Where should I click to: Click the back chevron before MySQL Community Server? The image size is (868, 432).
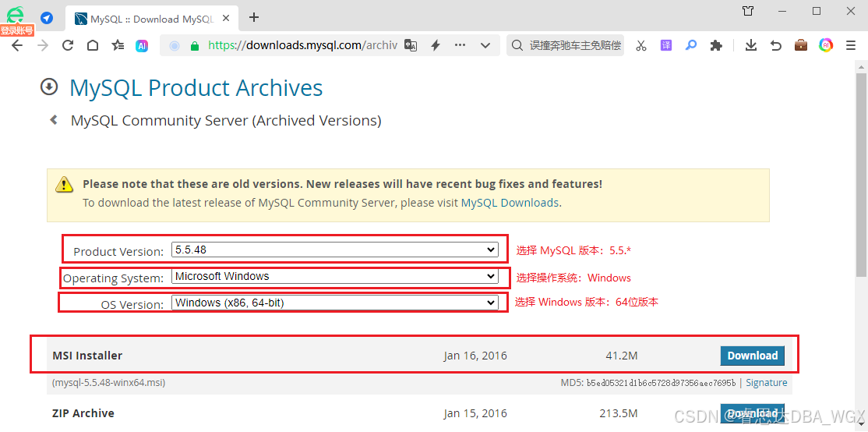(x=54, y=119)
